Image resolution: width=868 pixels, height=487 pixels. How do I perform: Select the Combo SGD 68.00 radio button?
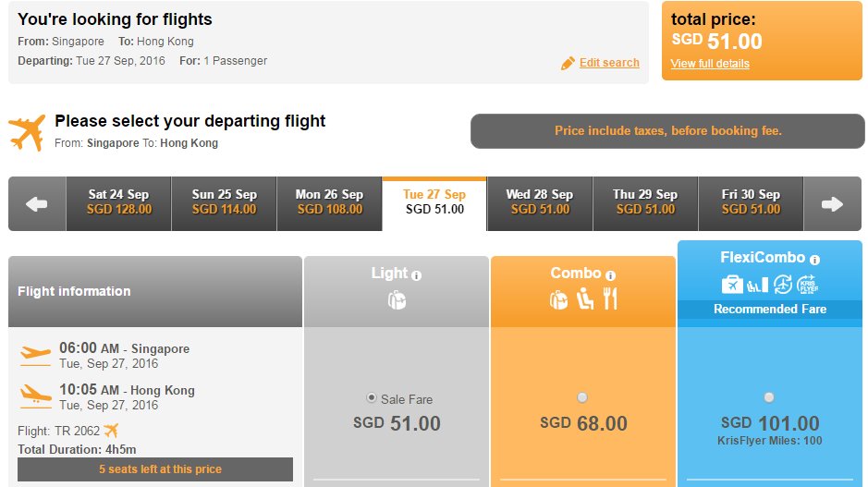point(581,397)
